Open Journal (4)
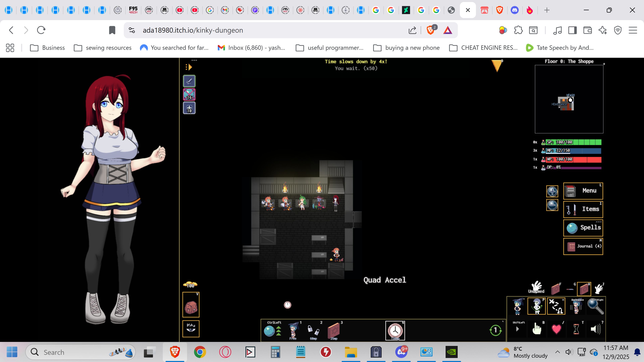This screenshot has width=644, height=362. click(x=583, y=246)
